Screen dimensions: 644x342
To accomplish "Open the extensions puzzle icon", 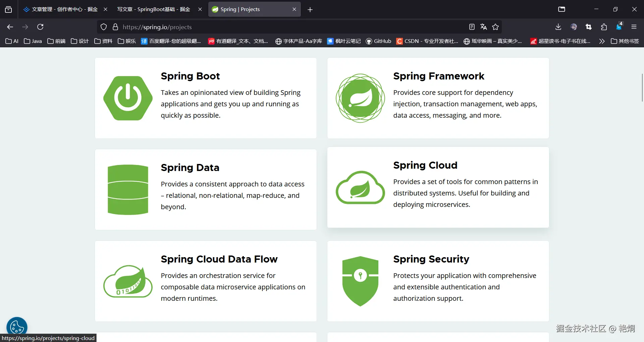I will point(604,27).
